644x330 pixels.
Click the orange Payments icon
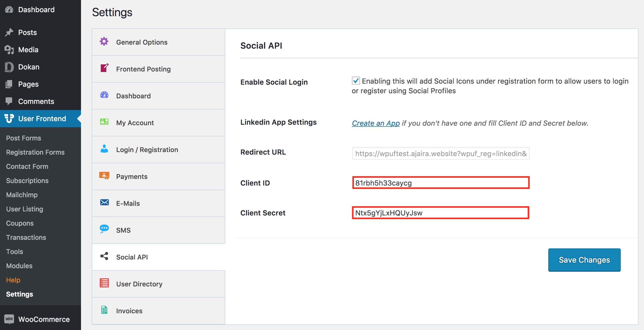coord(104,176)
